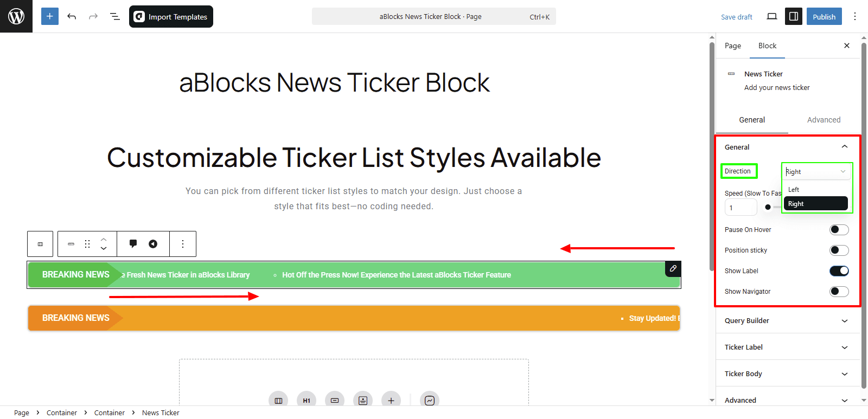Click the News Ticker breadcrumb

point(161,412)
